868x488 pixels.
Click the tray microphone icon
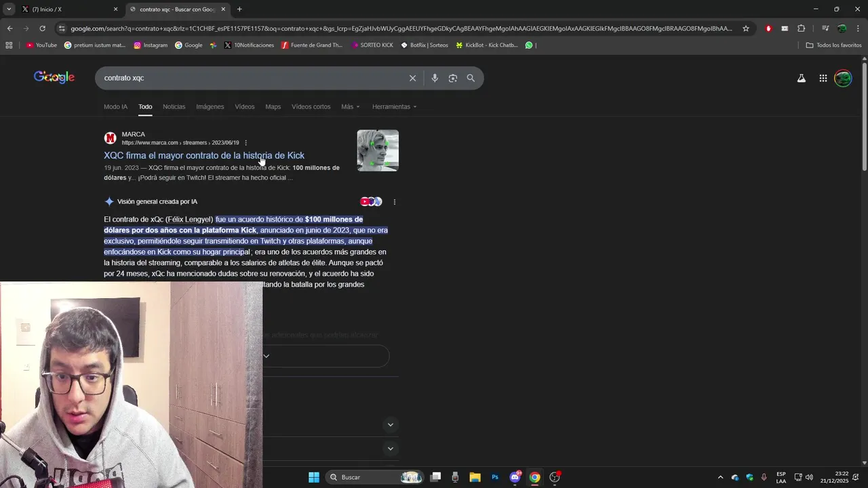click(764, 477)
